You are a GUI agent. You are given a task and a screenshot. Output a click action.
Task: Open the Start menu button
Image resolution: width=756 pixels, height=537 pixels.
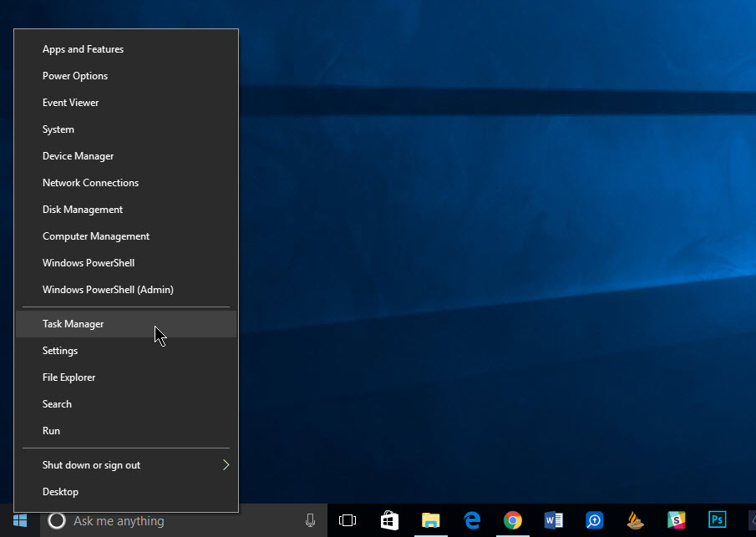tap(18, 520)
